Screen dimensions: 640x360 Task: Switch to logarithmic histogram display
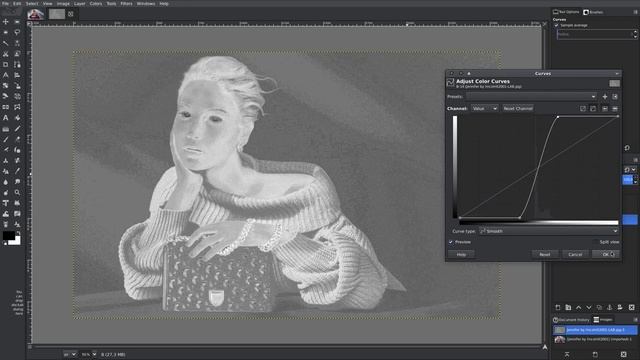[x=615, y=109]
